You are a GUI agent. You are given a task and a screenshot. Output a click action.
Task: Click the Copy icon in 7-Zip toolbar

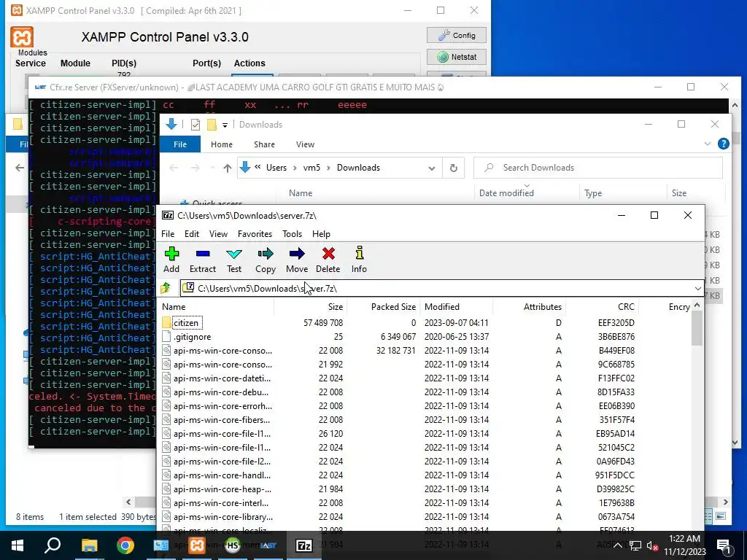point(266,260)
